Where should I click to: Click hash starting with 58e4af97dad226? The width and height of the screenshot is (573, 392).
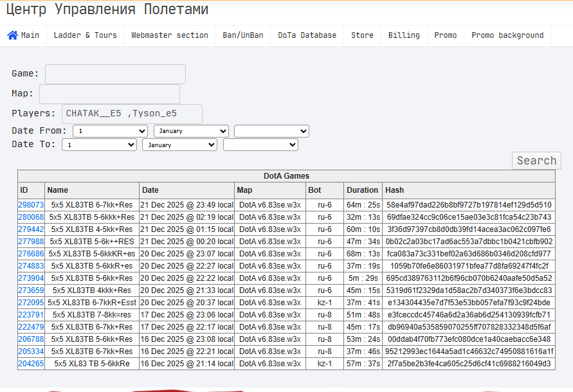(x=469, y=205)
